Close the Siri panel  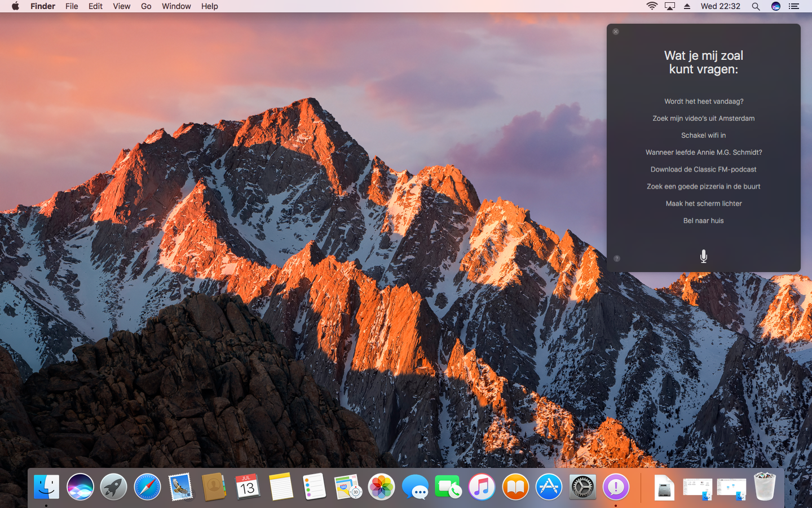(x=616, y=32)
